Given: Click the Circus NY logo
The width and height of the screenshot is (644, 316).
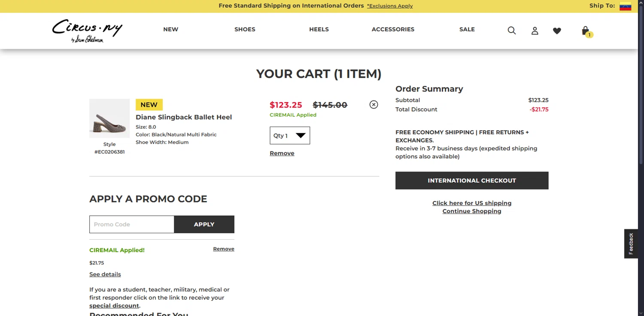Looking at the screenshot, I should [x=87, y=30].
